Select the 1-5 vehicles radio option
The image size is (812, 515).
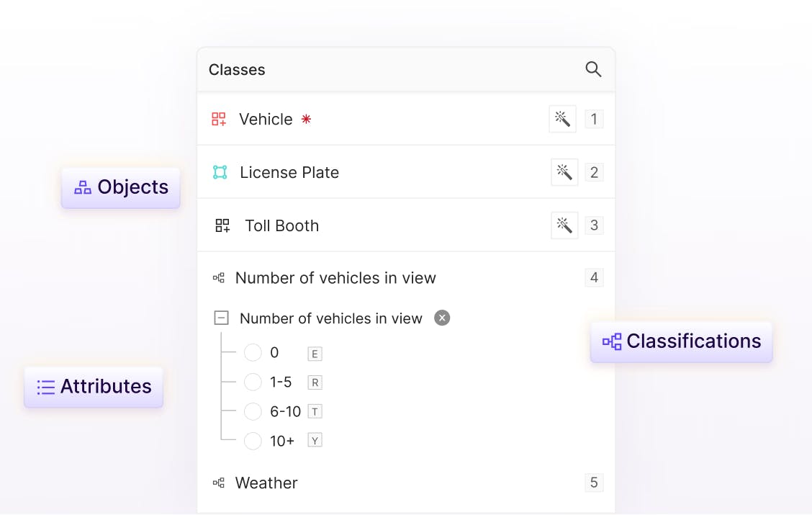point(253,382)
